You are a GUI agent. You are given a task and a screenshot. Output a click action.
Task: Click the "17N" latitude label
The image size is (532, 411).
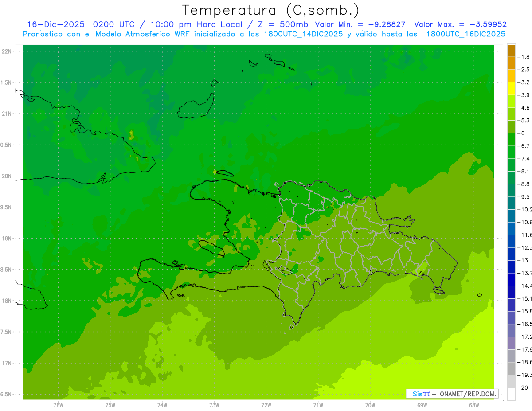[7, 364]
